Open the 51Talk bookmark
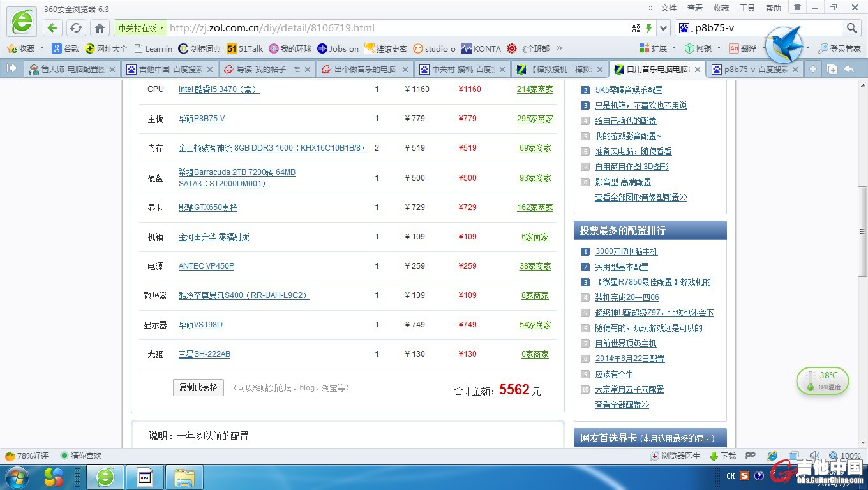Screen dimensions: 868x490 (244, 48)
